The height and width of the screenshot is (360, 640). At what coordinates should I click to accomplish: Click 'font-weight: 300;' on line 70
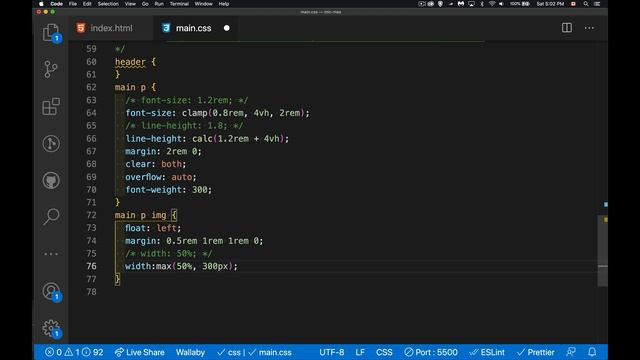169,189
